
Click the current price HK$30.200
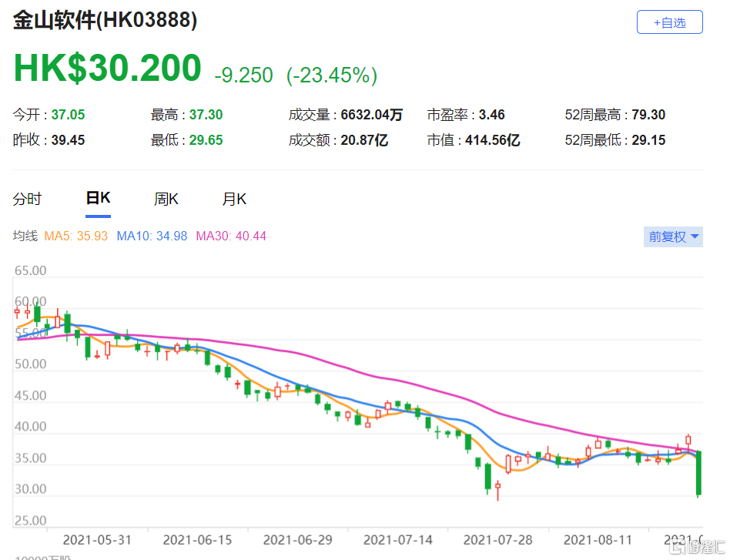pos(108,68)
